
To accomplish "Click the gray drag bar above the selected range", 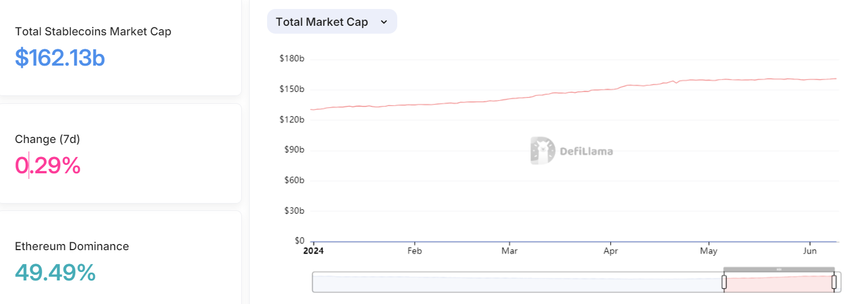I will click(x=779, y=270).
